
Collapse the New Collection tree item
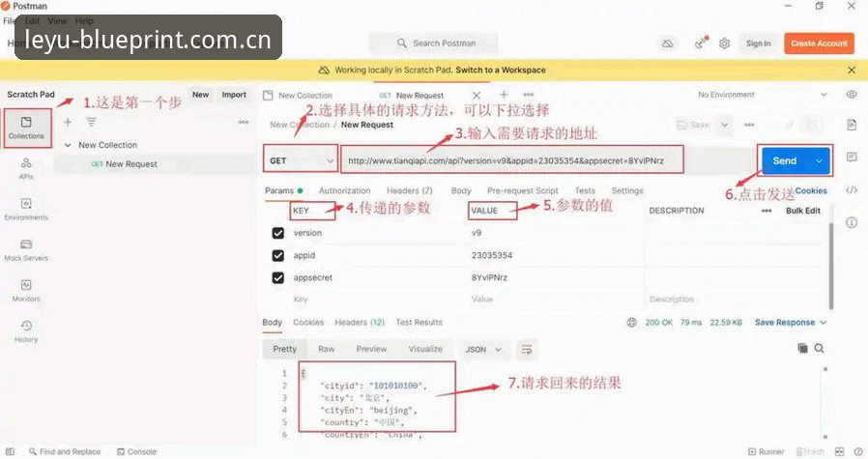[x=68, y=145]
